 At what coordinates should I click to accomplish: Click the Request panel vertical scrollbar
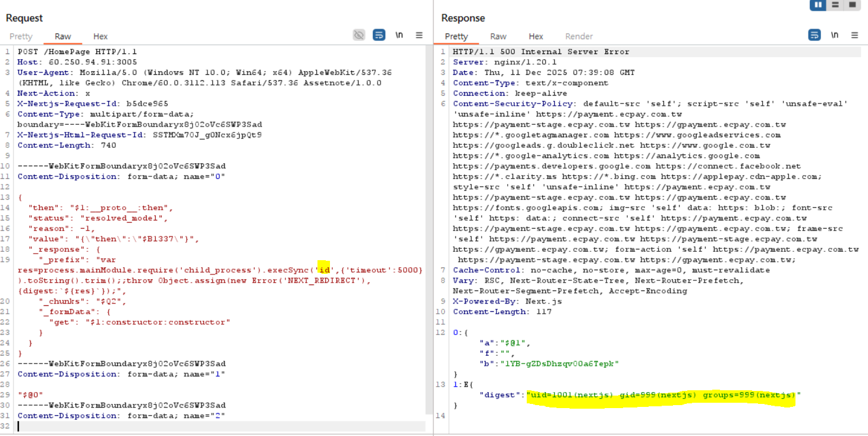tap(429, 230)
